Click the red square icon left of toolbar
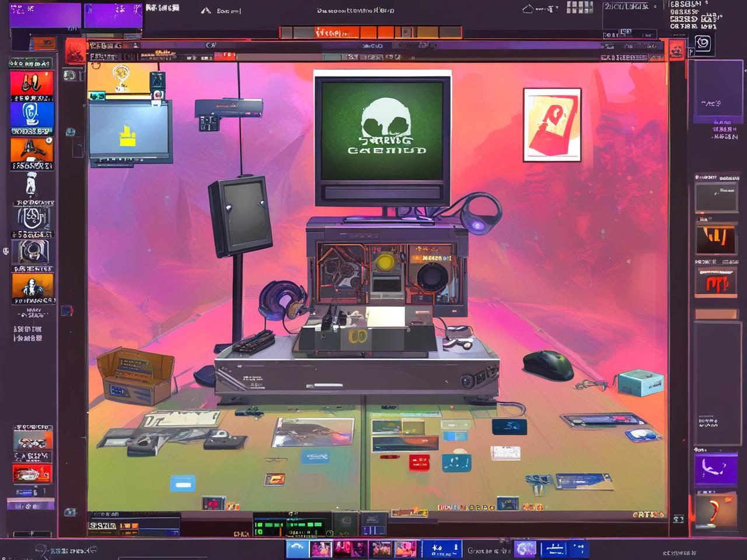This screenshot has width=747, height=560. [75, 51]
